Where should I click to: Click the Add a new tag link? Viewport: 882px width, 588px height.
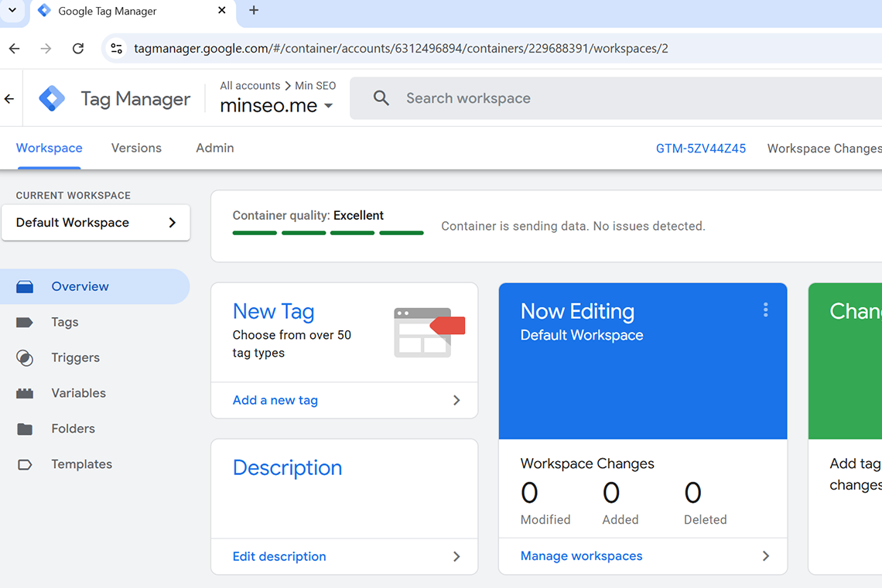pos(275,400)
